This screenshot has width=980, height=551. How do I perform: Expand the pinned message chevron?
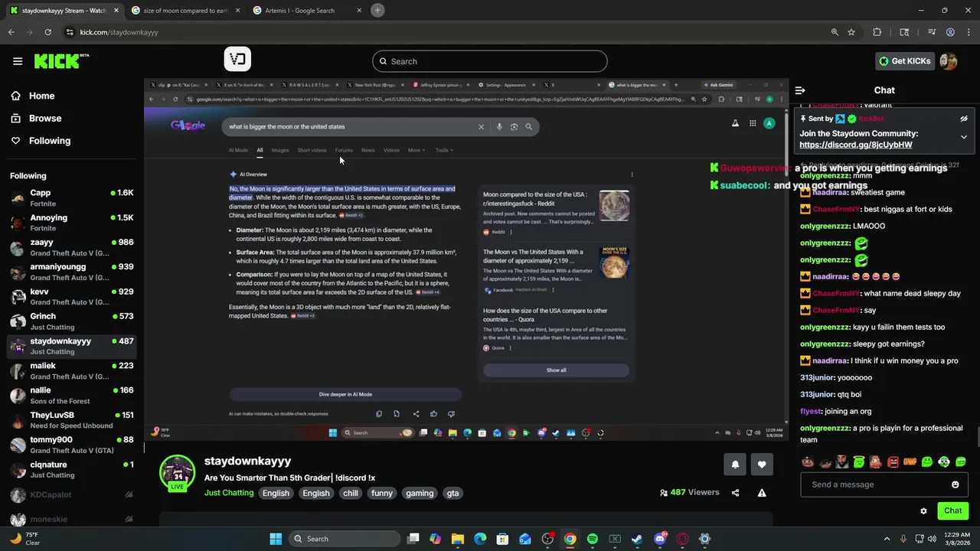click(x=964, y=137)
